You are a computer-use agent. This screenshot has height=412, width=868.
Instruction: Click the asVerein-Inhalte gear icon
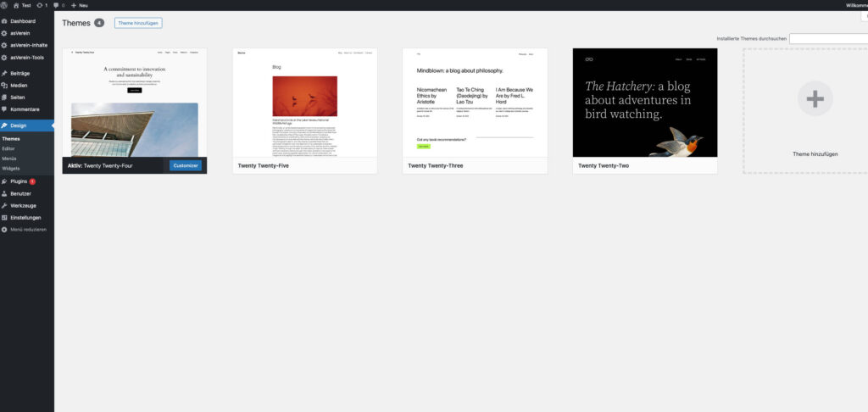(4, 46)
